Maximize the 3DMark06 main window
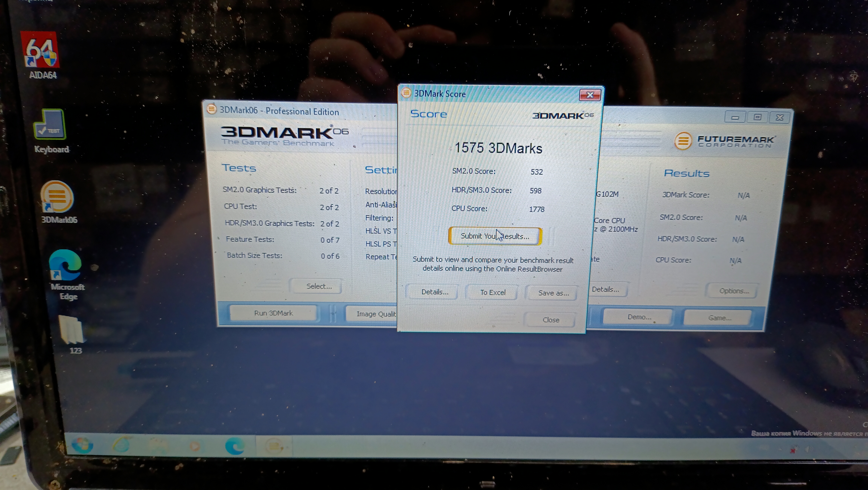Viewport: 868px width, 490px height. pos(757,117)
